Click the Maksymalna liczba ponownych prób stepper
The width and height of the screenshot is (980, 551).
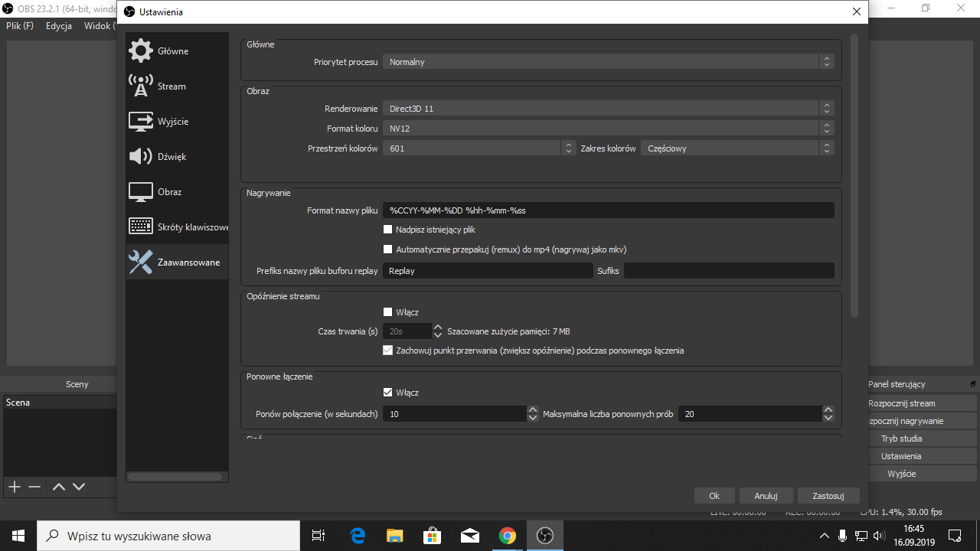coord(828,414)
